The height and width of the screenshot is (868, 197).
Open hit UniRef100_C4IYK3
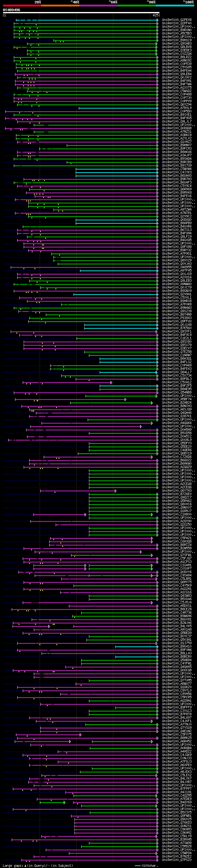click(x=176, y=172)
